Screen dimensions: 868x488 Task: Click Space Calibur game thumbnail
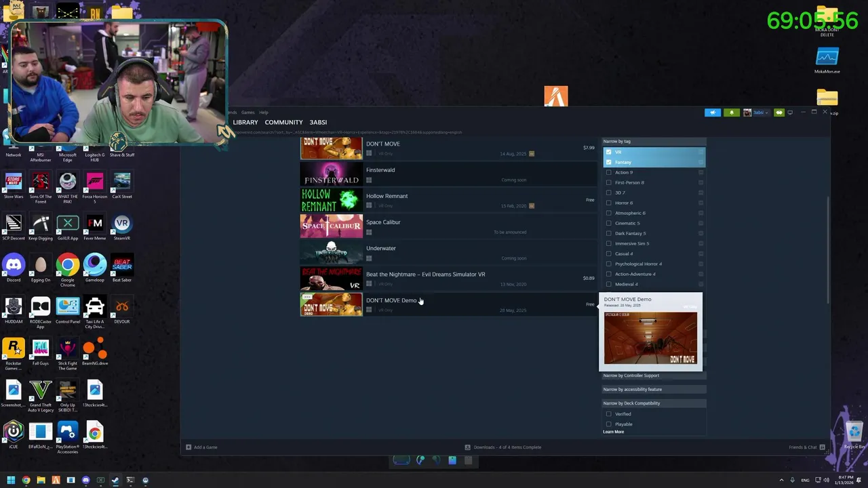(332, 226)
